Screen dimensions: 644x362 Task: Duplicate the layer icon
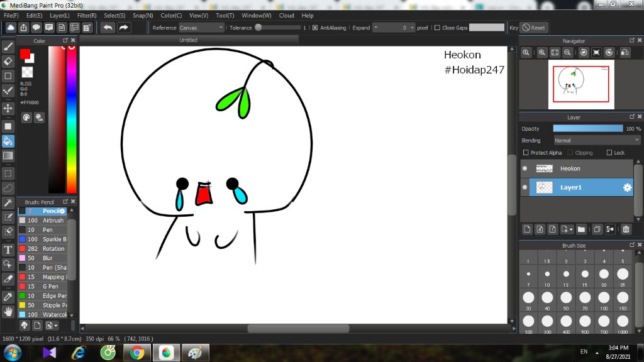pyautogui.click(x=597, y=229)
